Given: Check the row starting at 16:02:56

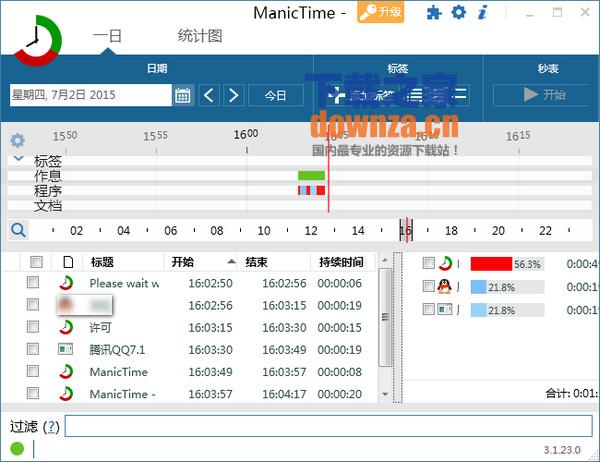Looking at the screenshot, I should click(x=33, y=305).
